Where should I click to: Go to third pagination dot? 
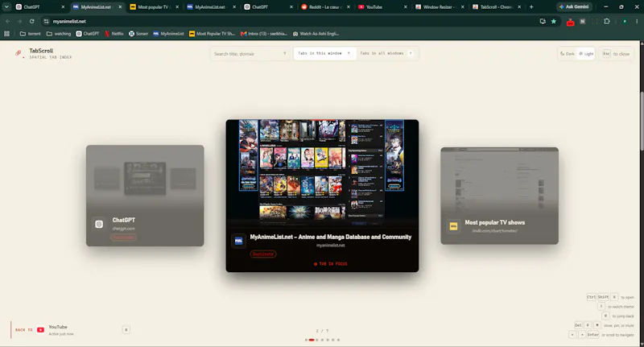[x=317, y=340]
